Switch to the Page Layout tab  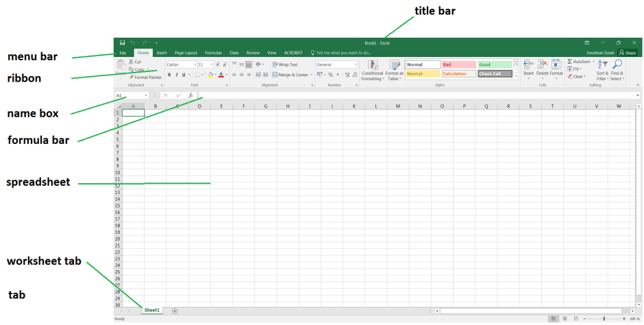tap(186, 53)
